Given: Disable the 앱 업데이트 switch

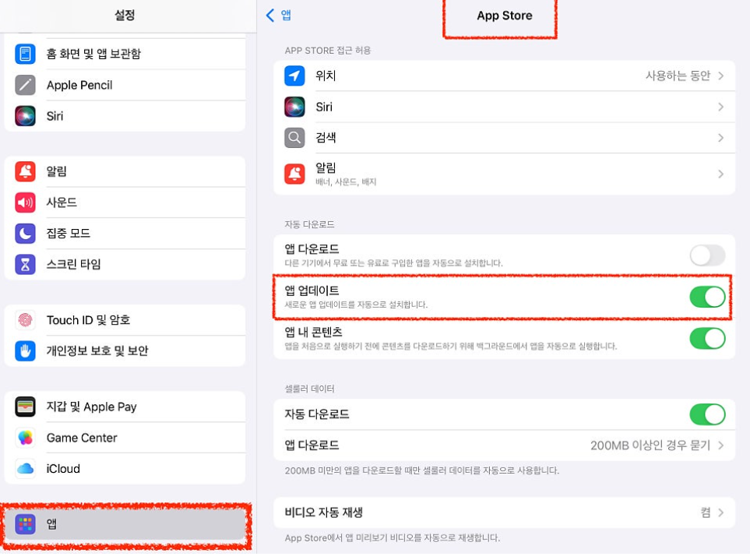Looking at the screenshot, I should pos(707,297).
